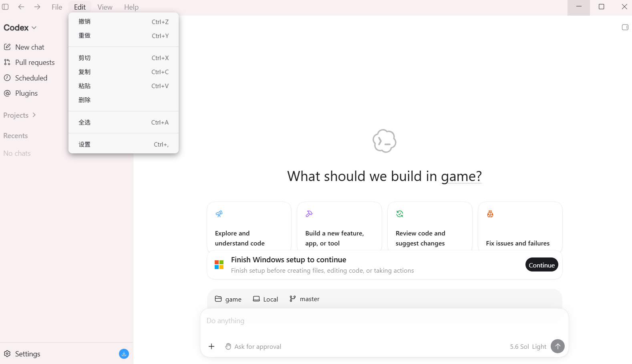Click the bug icon on Fix issues card
The width and height of the screenshot is (632, 364).
(x=490, y=214)
